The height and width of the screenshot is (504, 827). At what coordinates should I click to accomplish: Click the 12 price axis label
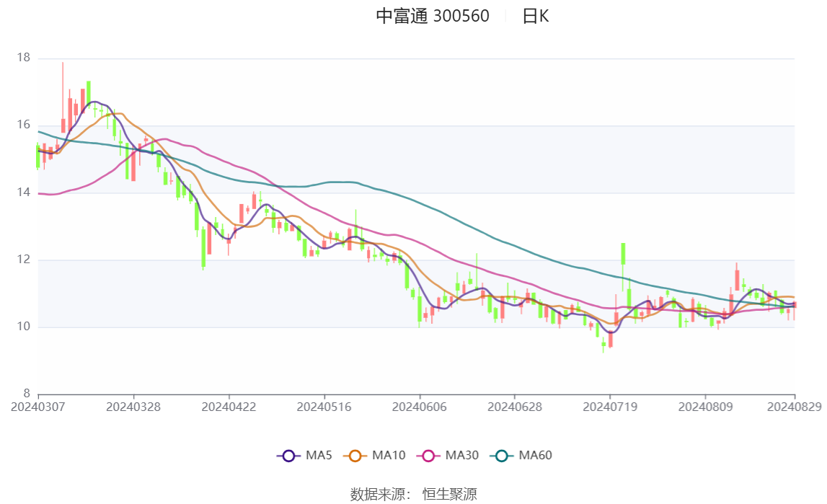click(24, 260)
